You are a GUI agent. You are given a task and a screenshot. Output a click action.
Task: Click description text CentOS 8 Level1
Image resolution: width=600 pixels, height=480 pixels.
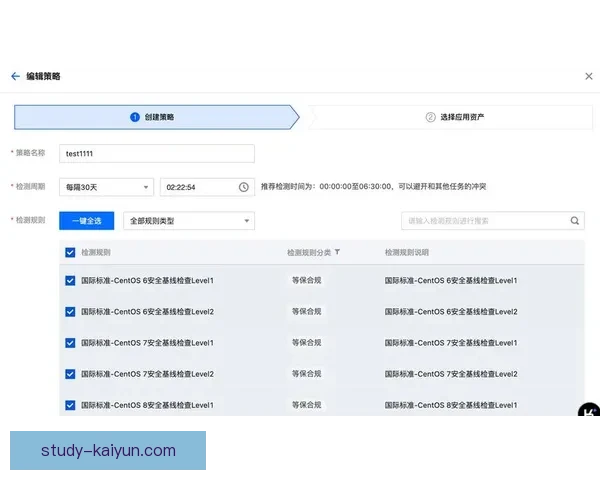click(451, 405)
